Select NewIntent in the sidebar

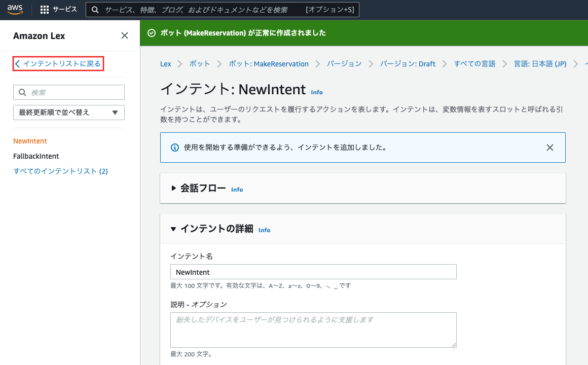tap(30, 141)
